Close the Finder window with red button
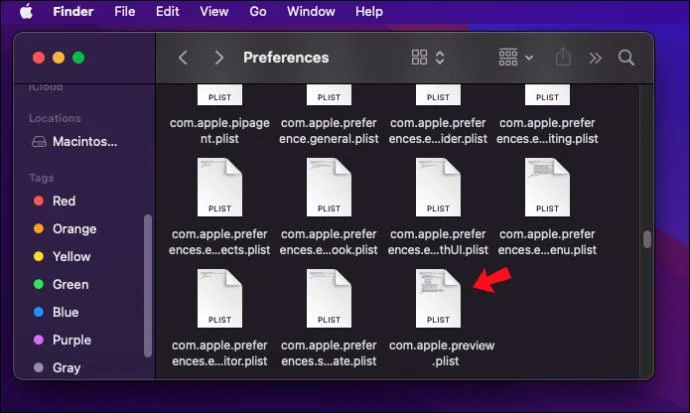The height and width of the screenshot is (413, 690). coord(39,58)
